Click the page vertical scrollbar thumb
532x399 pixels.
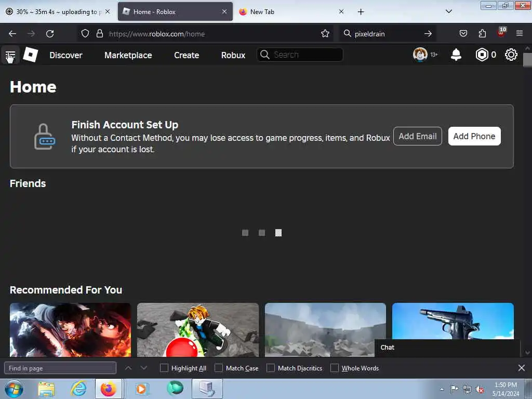click(x=527, y=60)
